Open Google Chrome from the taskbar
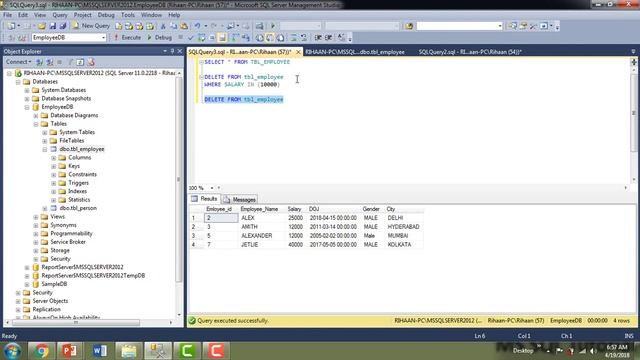640x360 pixels. 41,351
